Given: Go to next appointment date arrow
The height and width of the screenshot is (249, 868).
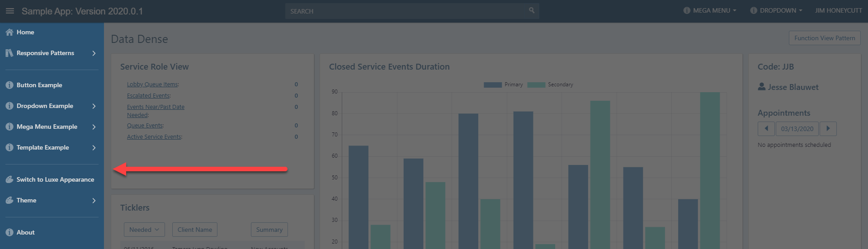Looking at the screenshot, I should 828,129.
